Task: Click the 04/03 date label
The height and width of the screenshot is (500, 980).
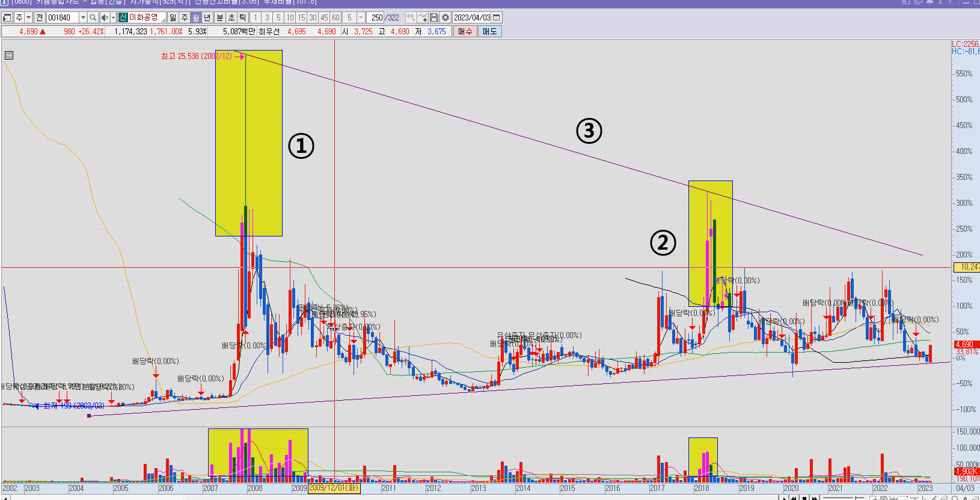Action: 965,488
